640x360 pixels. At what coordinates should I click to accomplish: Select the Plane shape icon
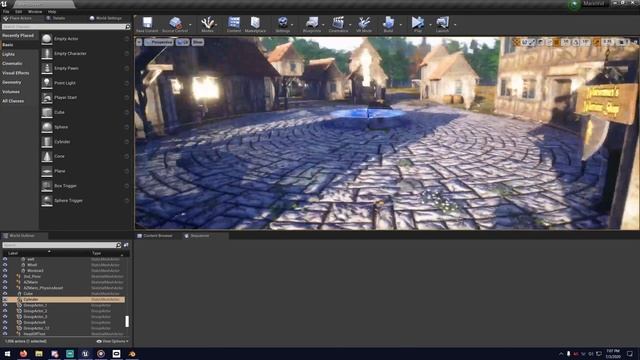[47, 171]
